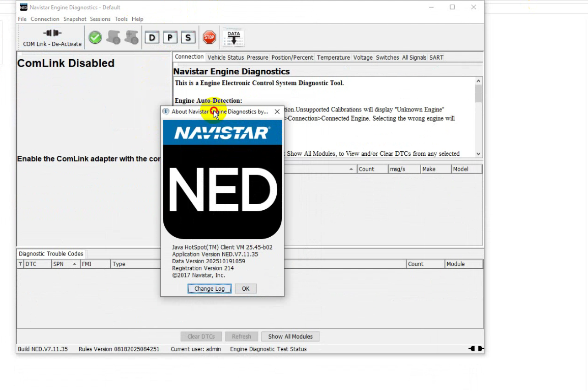Click the left playback arrow in status bar
Viewport: 588px width, 391px height.
[x=471, y=349]
